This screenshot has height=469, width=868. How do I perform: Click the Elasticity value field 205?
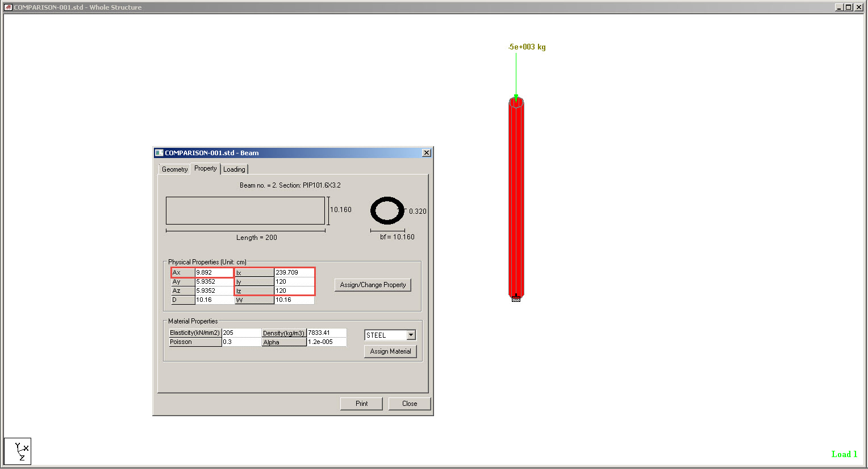(241, 333)
